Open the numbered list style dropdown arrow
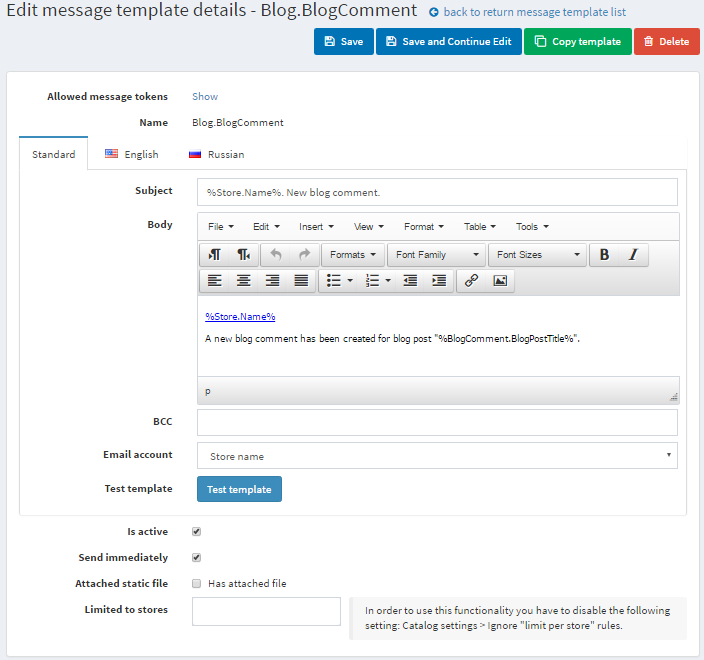 coord(388,281)
